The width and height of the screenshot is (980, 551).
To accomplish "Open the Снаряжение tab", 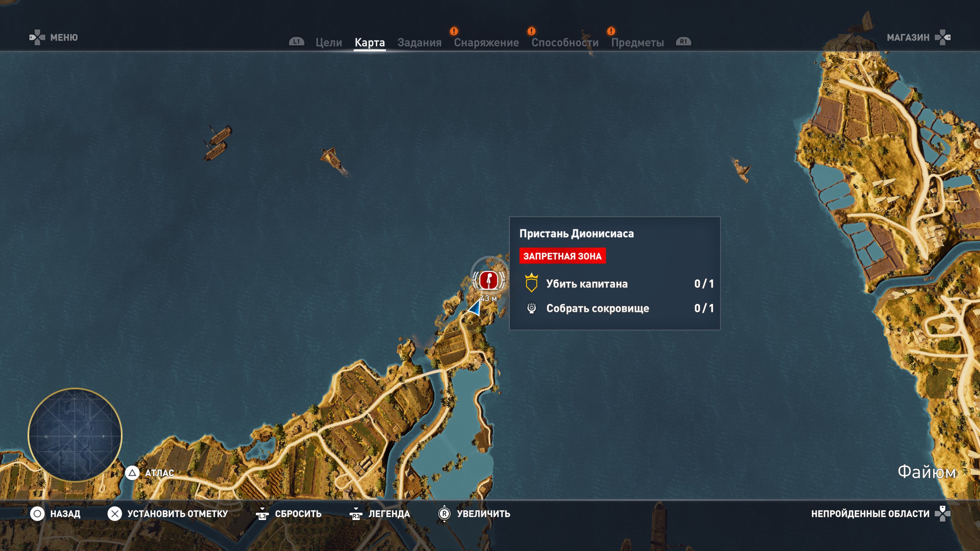I will click(486, 42).
